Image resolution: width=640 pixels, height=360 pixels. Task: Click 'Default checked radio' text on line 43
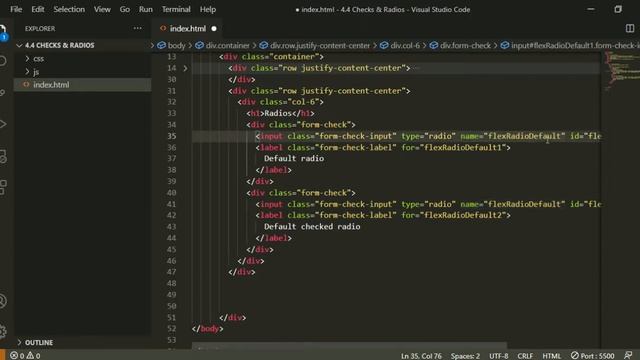pos(312,227)
